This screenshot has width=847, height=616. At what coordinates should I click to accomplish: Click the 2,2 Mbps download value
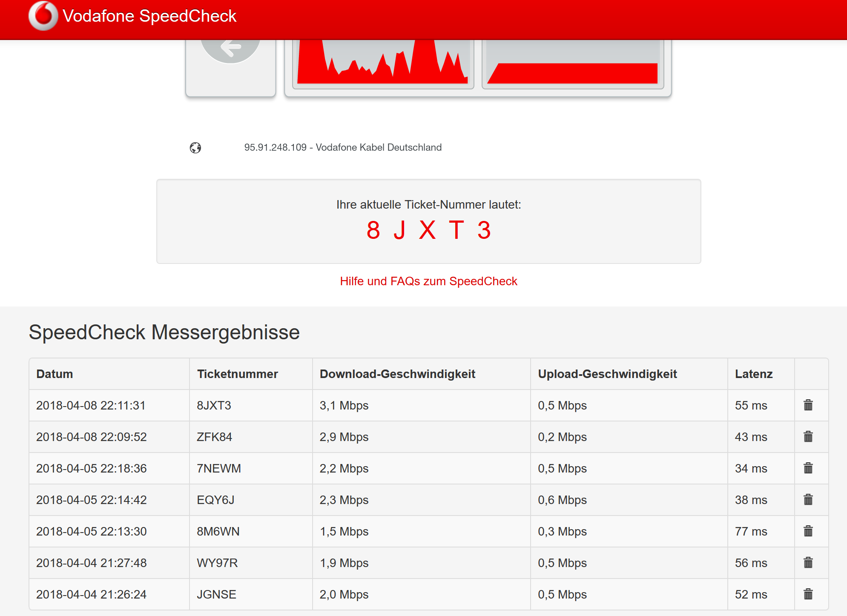(344, 468)
